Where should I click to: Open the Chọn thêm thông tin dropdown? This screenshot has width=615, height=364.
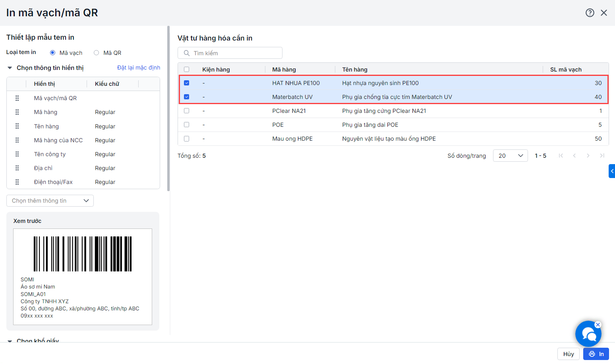click(50, 201)
